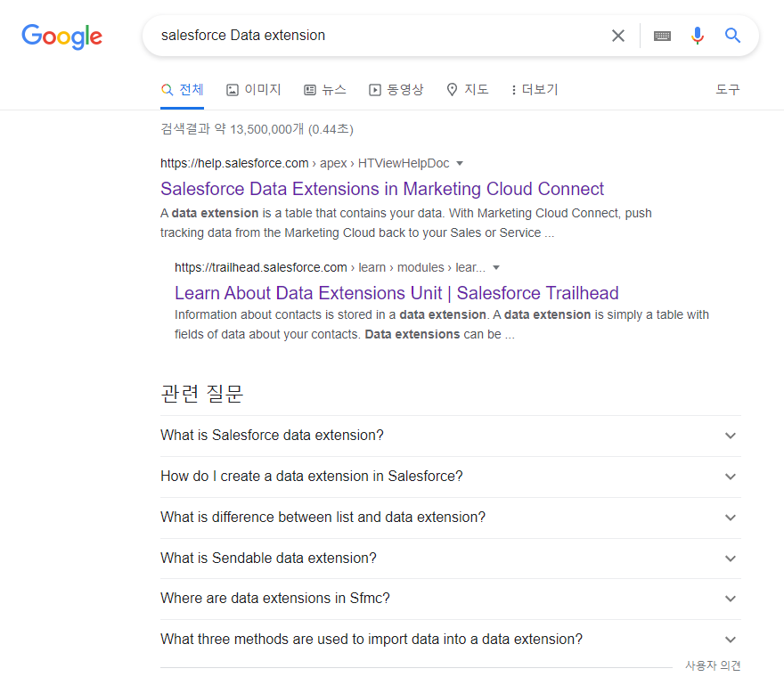
Task: Clear the search box with X icon
Action: 618,36
